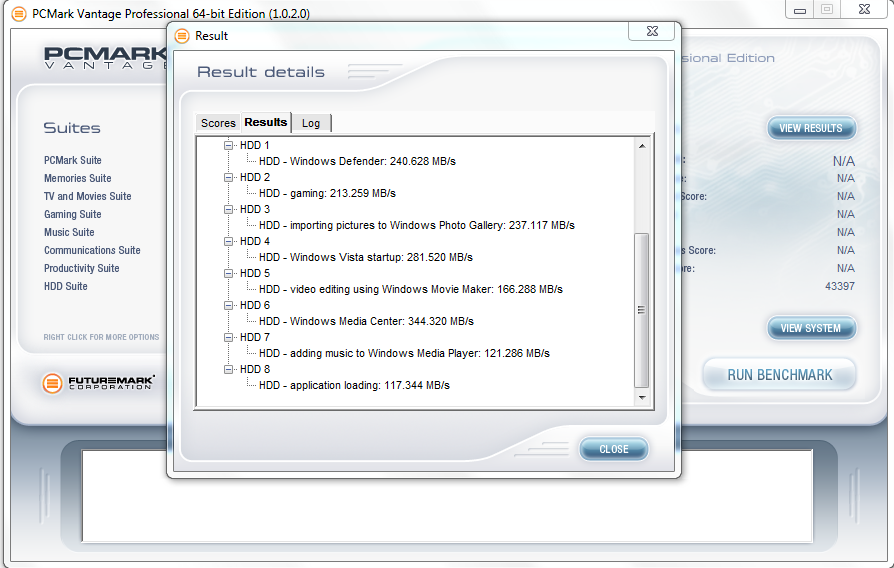894x568 pixels.
Task: Select the video editing Movie Maker row
Action: 411,289
